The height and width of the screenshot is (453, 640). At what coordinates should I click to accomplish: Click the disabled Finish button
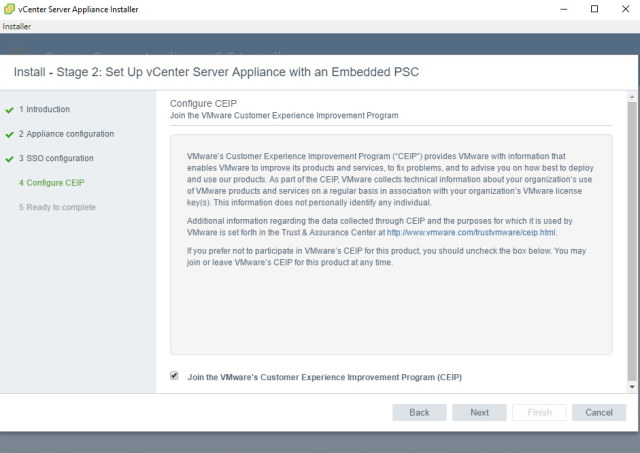[x=539, y=413]
